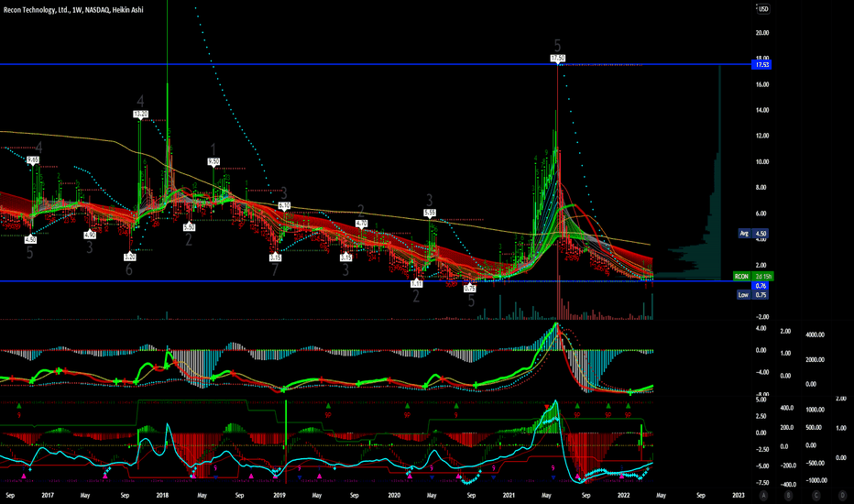
Task: Click the chart title Recon Technology, Ltd.
Action: click(x=36, y=10)
